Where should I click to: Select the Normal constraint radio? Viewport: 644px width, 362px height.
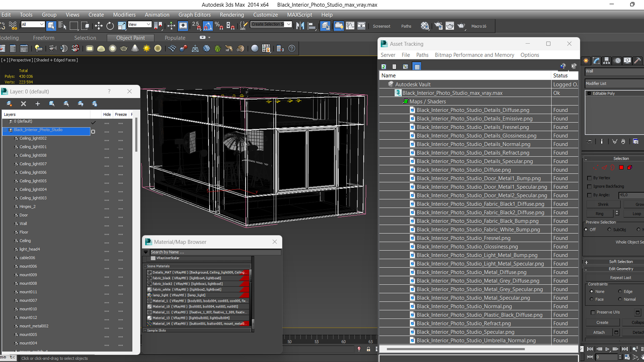pyautogui.click(x=620, y=299)
